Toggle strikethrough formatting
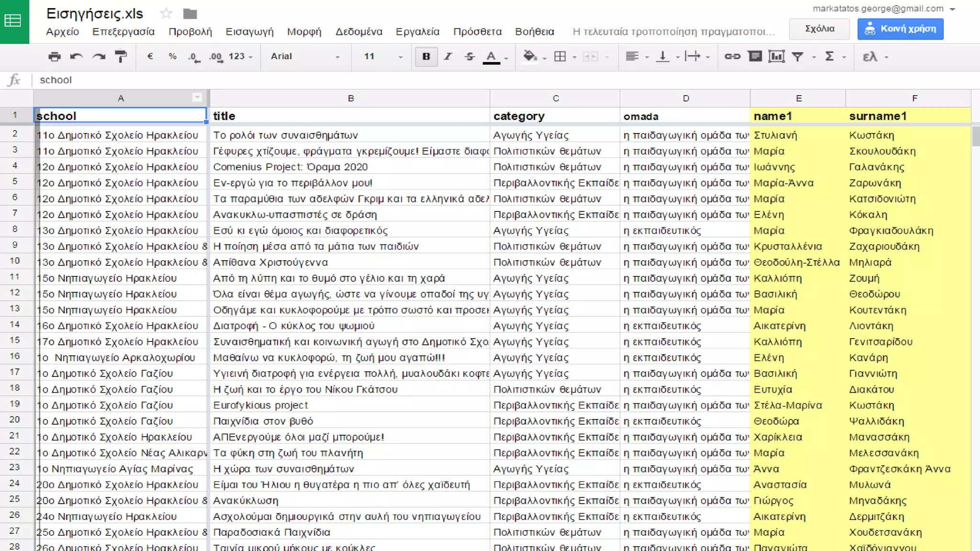Viewport: 980px width, 551px height. click(469, 56)
